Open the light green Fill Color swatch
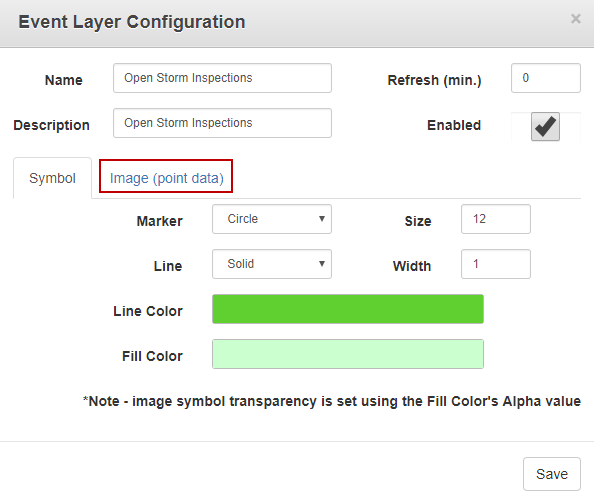This screenshot has height=504, width=594. click(348, 354)
